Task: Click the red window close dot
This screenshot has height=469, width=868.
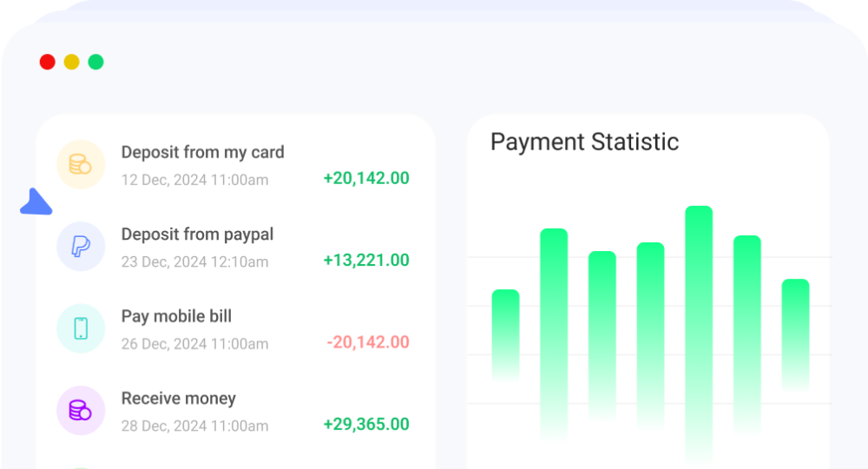Action: [48, 62]
